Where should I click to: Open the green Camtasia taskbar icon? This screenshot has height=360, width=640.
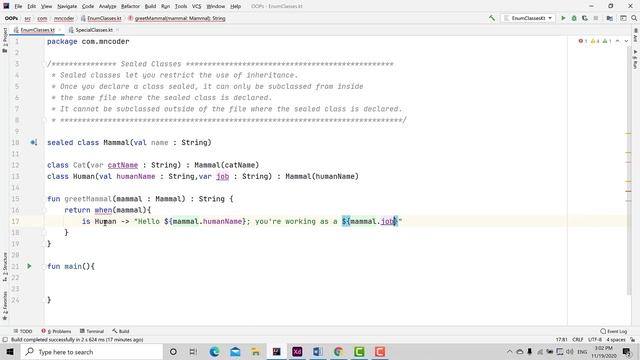(359, 352)
